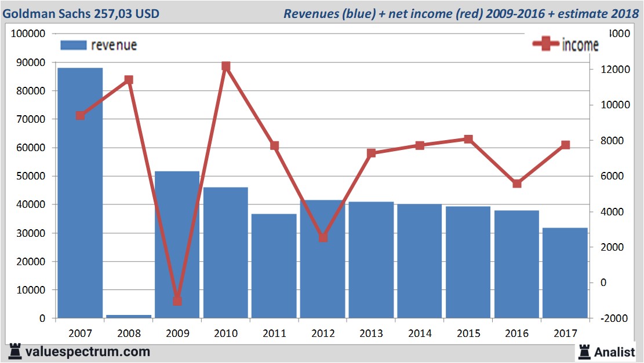The width and height of the screenshot is (644, 363).
Task: Click the rook icon beside valuespectrum.com
Action: [15, 351]
